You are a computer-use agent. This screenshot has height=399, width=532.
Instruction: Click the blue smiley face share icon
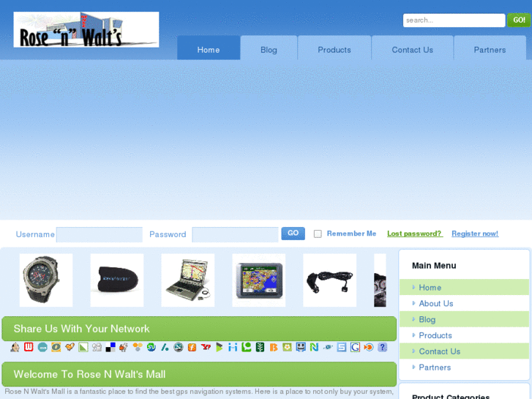click(x=301, y=347)
